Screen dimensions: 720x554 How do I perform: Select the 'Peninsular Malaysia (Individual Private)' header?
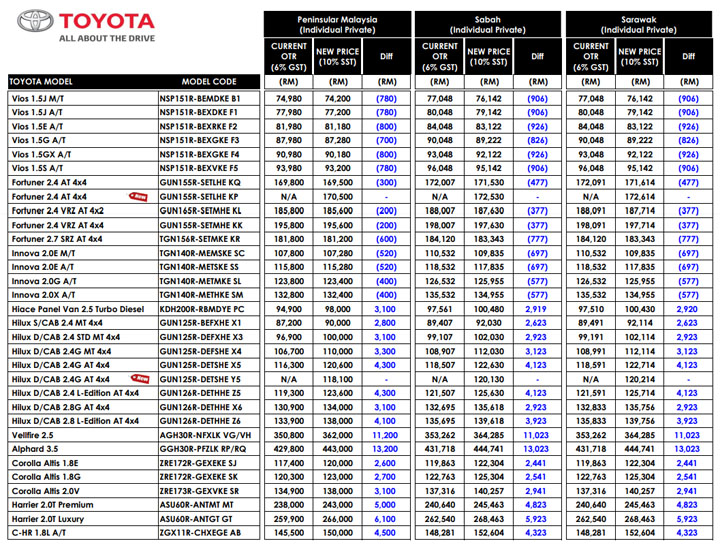(338, 25)
